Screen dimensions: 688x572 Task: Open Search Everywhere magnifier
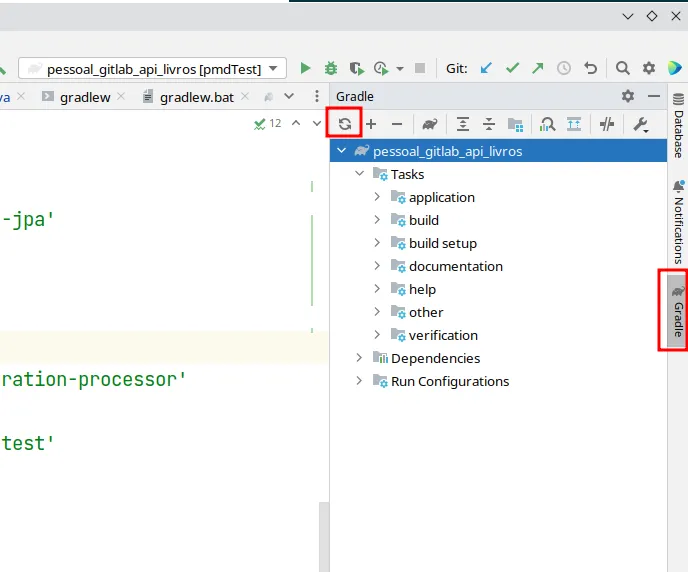pyautogui.click(x=623, y=68)
